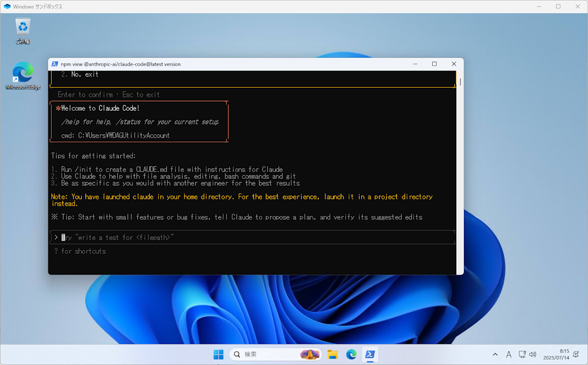The width and height of the screenshot is (588, 365).
Task: Click the terminal window vertical scrollbar
Action: (460, 82)
